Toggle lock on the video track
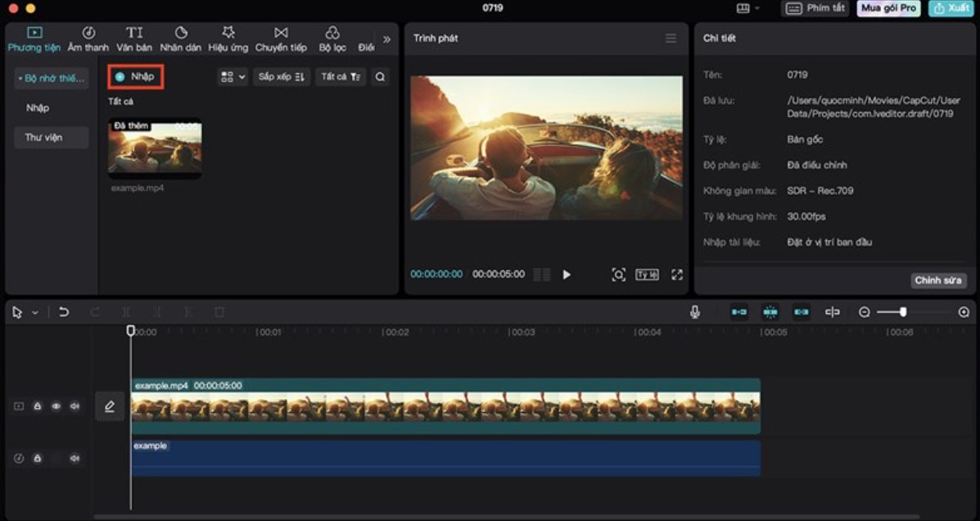Screen dimensions: 980x521 click(38, 406)
